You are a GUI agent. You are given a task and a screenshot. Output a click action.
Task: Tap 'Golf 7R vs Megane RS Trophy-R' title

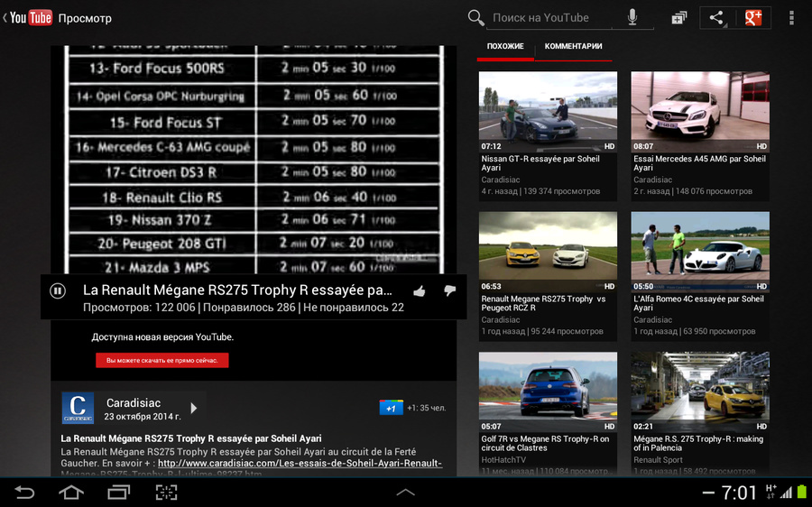[x=545, y=443]
